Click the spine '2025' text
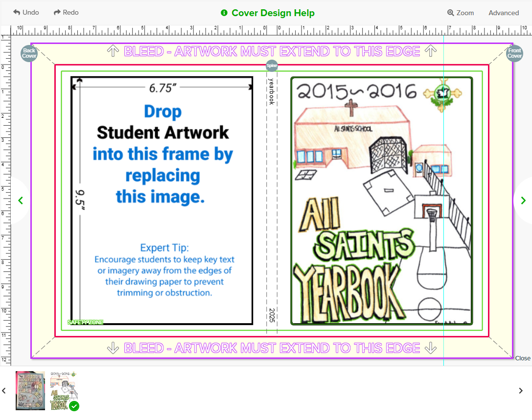 (272, 315)
